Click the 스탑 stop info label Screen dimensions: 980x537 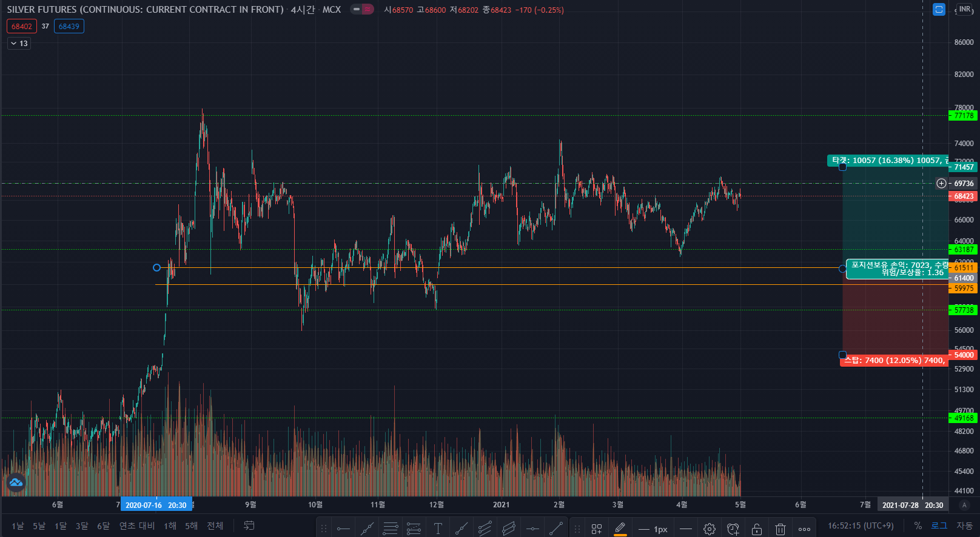coord(894,360)
